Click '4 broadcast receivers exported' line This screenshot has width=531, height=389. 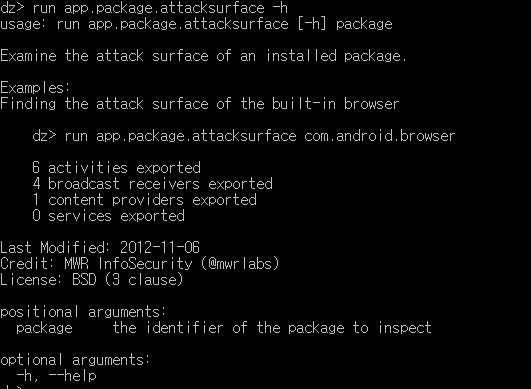click(152, 184)
